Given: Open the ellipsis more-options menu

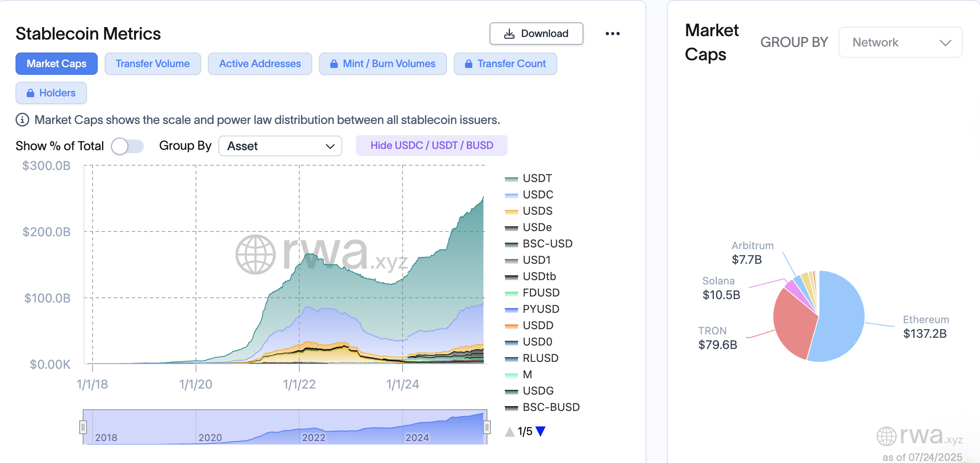Looking at the screenshot, I should click(x=613, y=33).
